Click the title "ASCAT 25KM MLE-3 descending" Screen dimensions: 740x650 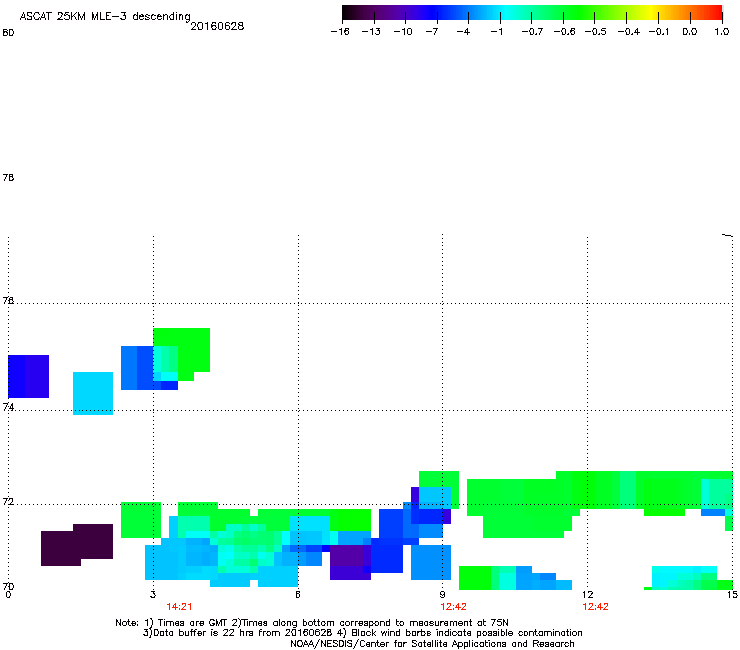tap(105, 16)
